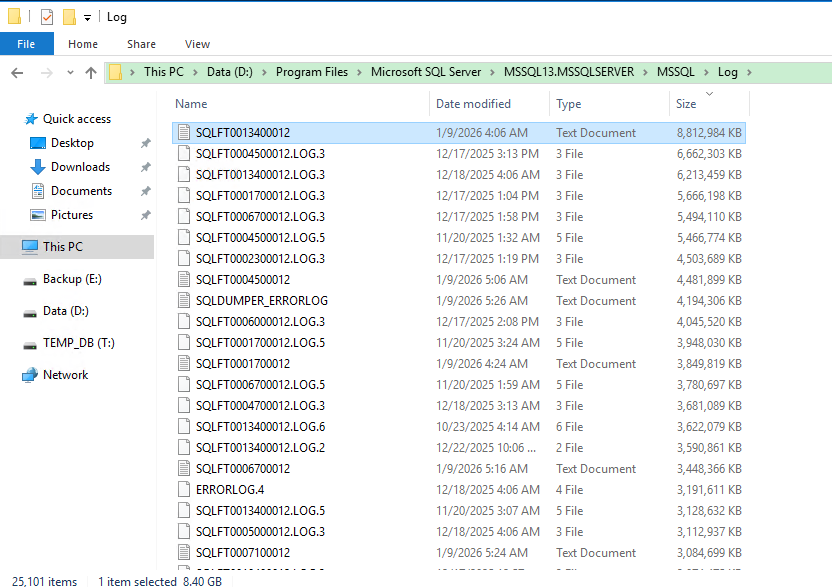Click the Properties icon in the title bar
Image resolution: width=832 pixels, height=587 pixels.
click(46, 17)
